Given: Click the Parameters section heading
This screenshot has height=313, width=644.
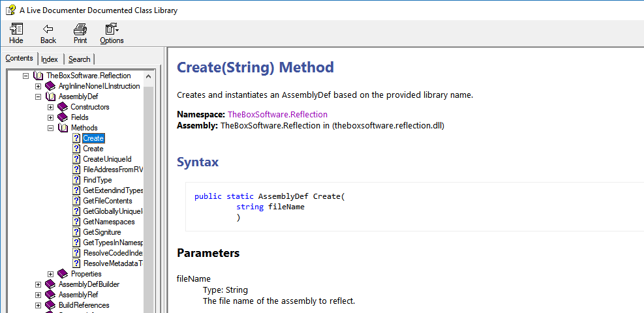Looking at the screenshot, I should 208,253.
